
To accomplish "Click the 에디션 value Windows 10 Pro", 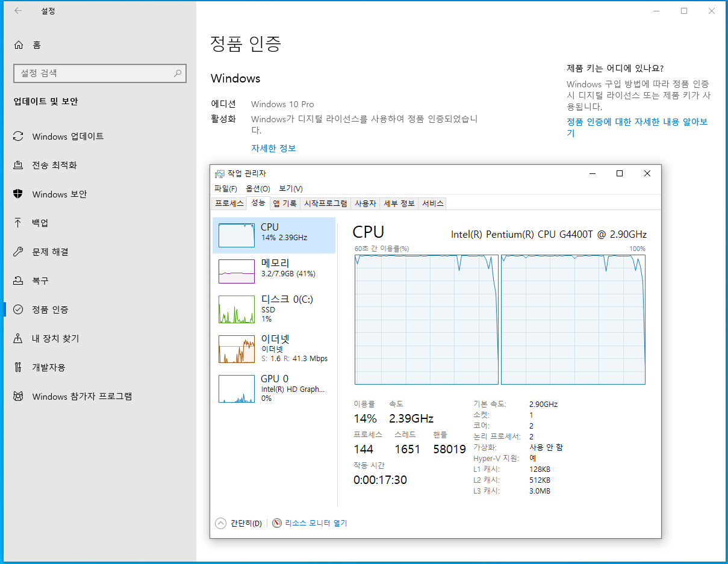I will pos(282,104).
